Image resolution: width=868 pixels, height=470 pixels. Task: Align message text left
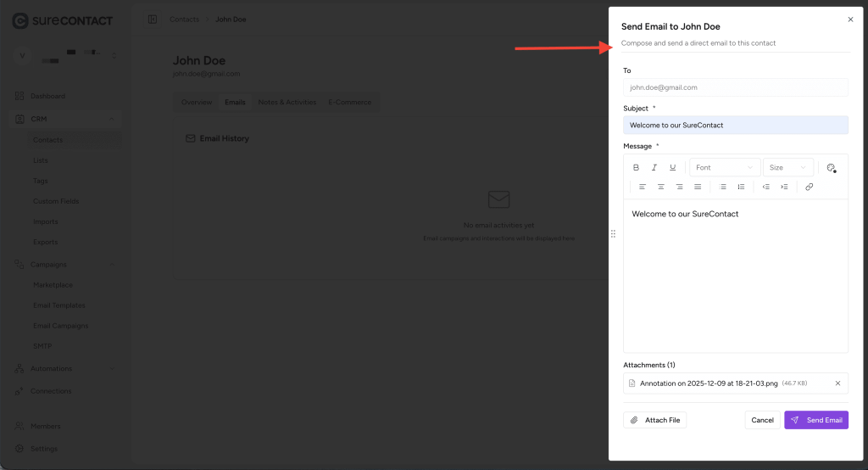click(x=643, y=187)
